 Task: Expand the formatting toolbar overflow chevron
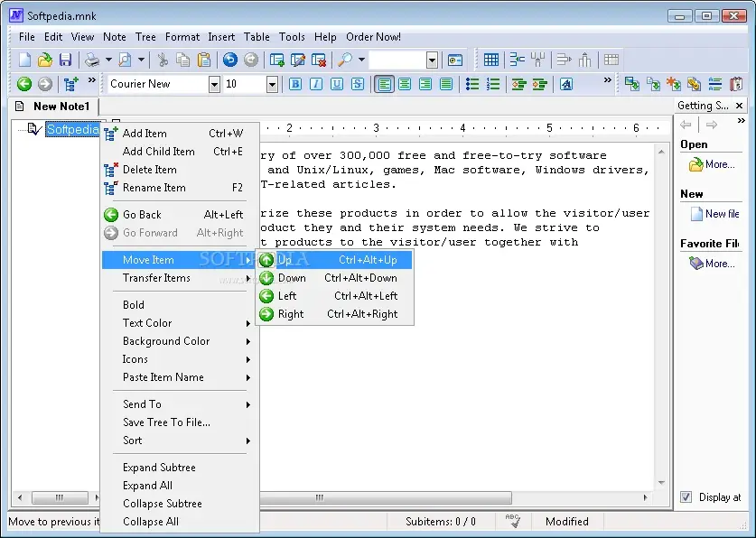(x=608, y=80)
